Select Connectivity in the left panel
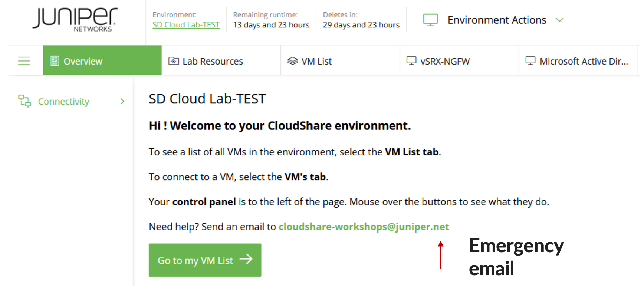 click(63, 101)
